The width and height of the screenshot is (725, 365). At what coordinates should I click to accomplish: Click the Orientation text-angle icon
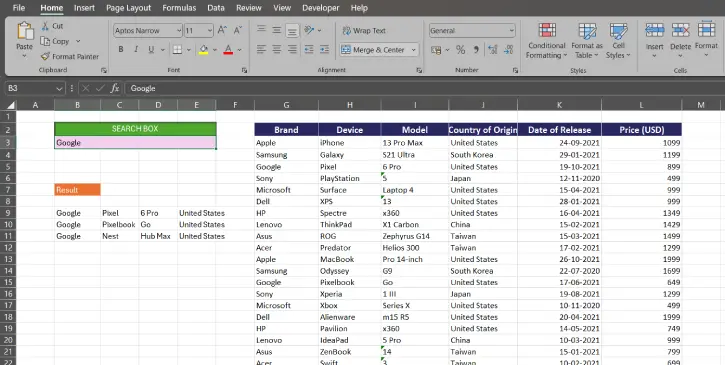tap(309, 30)
